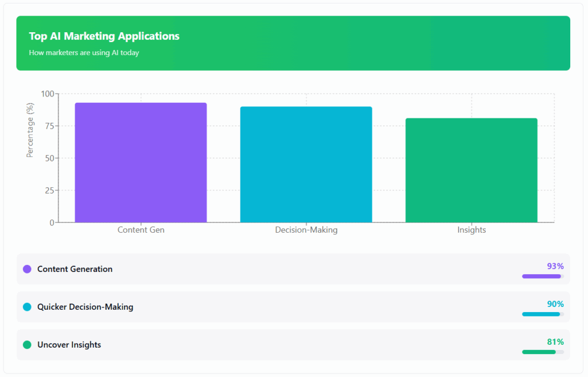Click the "Content Gen" x-axis label

click(x=141, y=230)
